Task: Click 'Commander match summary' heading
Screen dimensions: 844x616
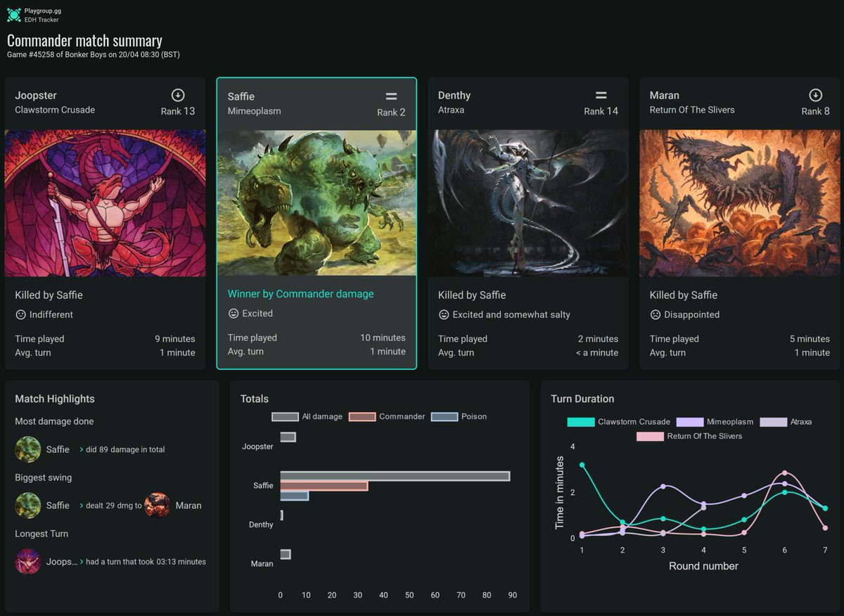Action: point(84,41)
